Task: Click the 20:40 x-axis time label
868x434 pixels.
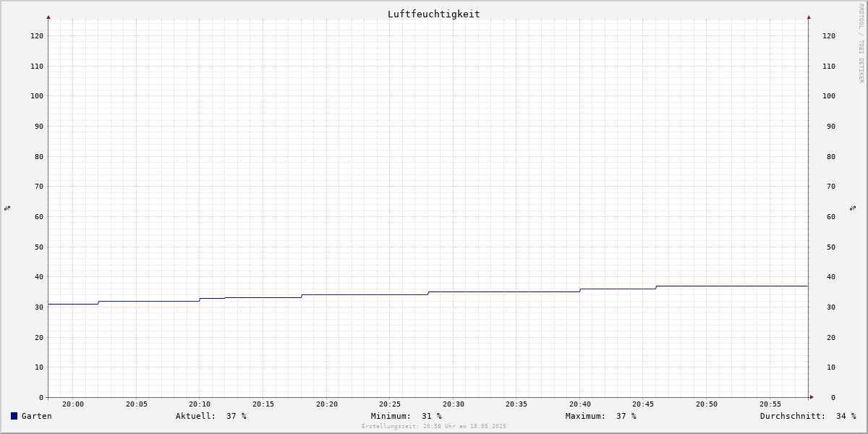Action: coord(580,404)
